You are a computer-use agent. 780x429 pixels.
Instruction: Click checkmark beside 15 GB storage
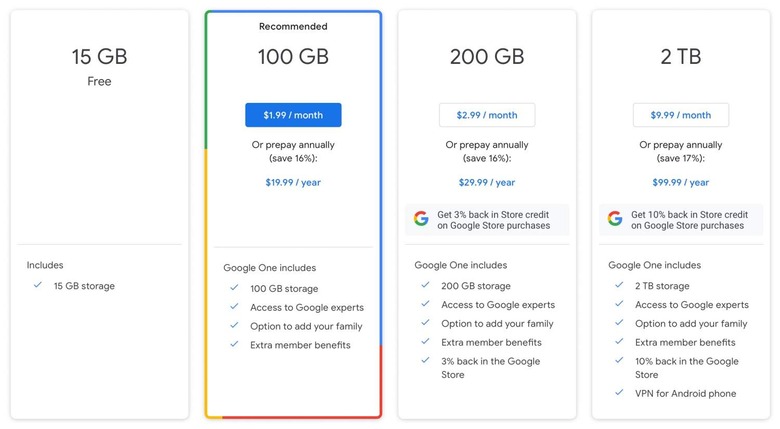tap(37, 286)
